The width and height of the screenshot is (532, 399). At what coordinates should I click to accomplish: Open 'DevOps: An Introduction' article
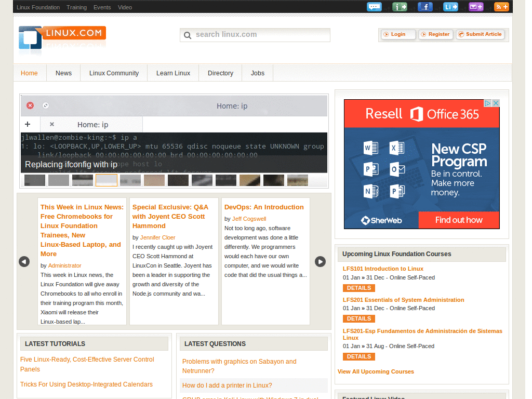click(264, 207)
